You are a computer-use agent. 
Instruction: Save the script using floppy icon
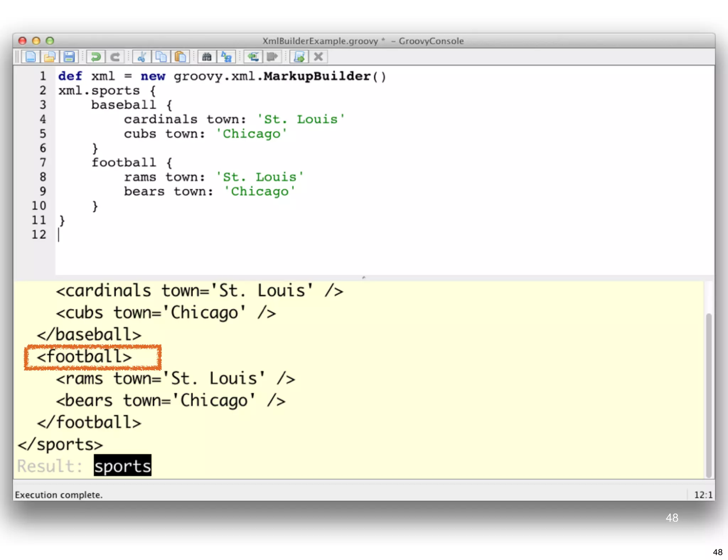(x=69, y=57)
